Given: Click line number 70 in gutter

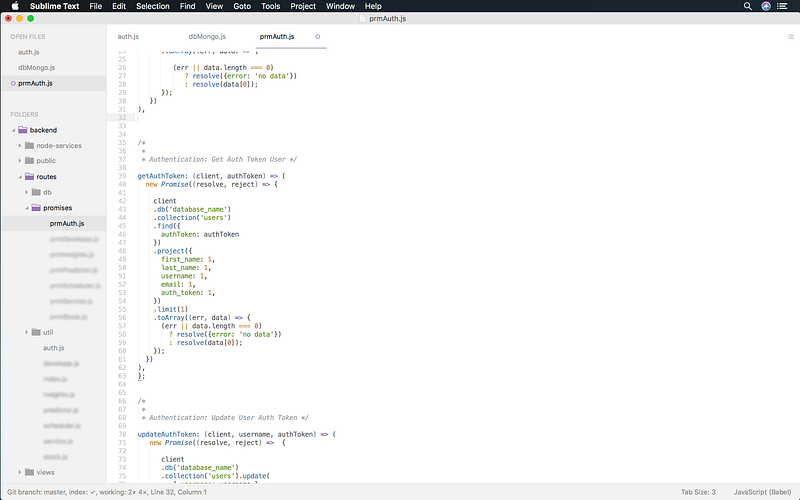Looking at the screenshot, I should point(122,435).
